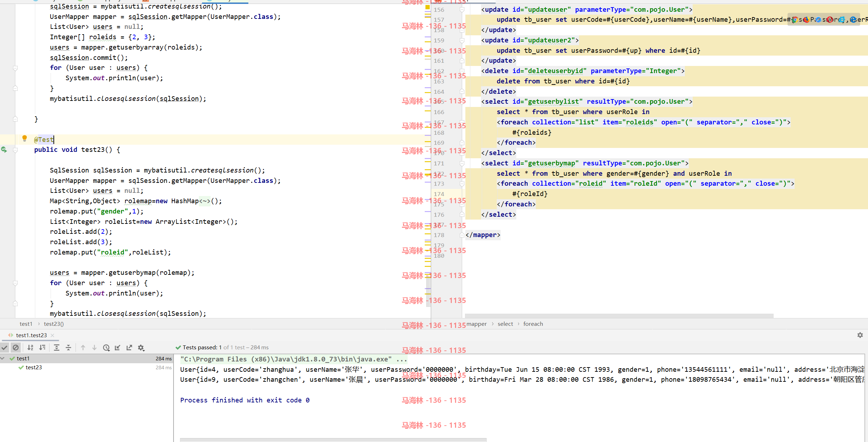Fold the select getuserbymap tag at line 171
The height and width of the screenshot is (442, 868).
462,163
